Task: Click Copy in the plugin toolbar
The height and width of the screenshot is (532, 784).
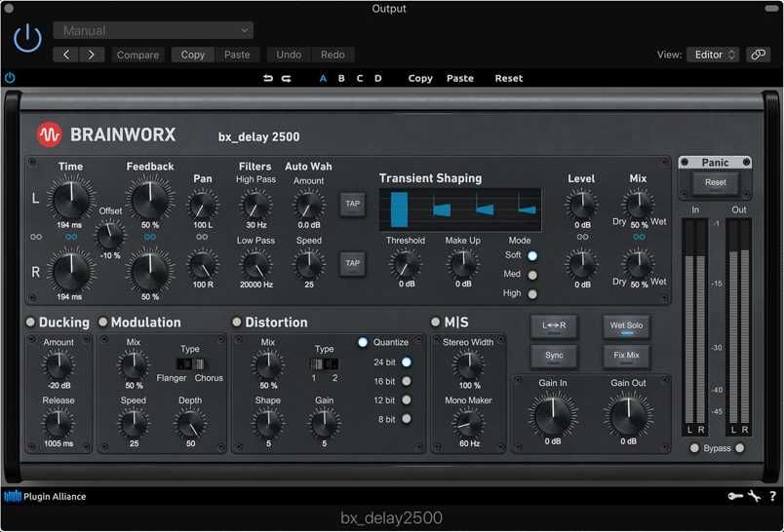Action: tap(420, 78)
